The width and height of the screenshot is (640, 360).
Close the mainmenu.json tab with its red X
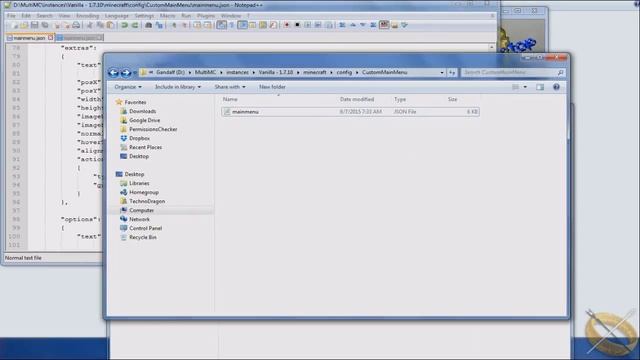50,38
